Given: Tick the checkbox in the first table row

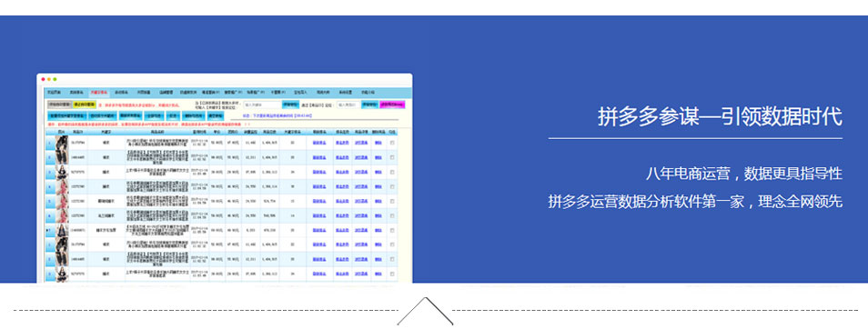Looking at the screenshot, I should pos(392,143).
